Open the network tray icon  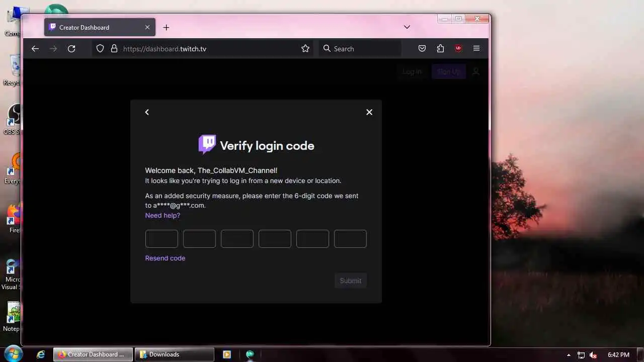coord(581,355)
